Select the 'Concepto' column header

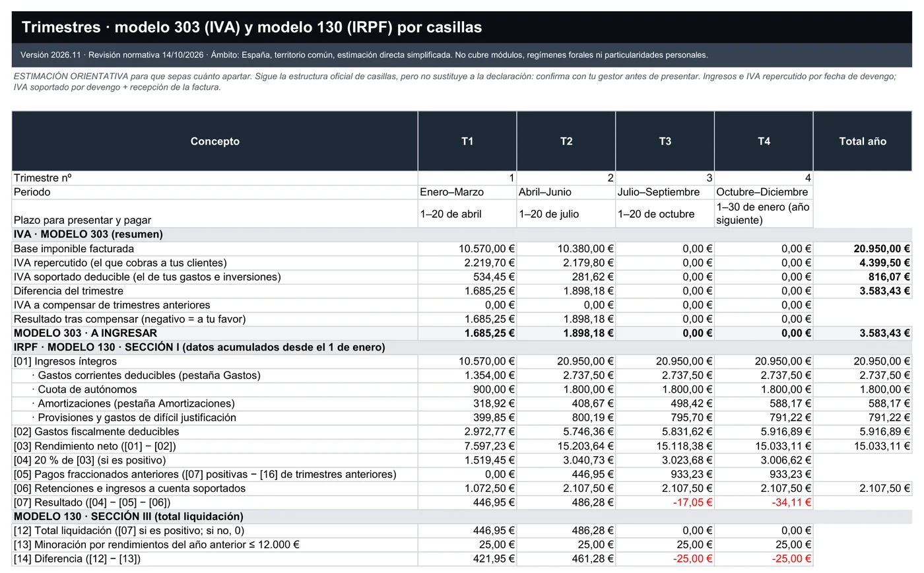[215, 141]
